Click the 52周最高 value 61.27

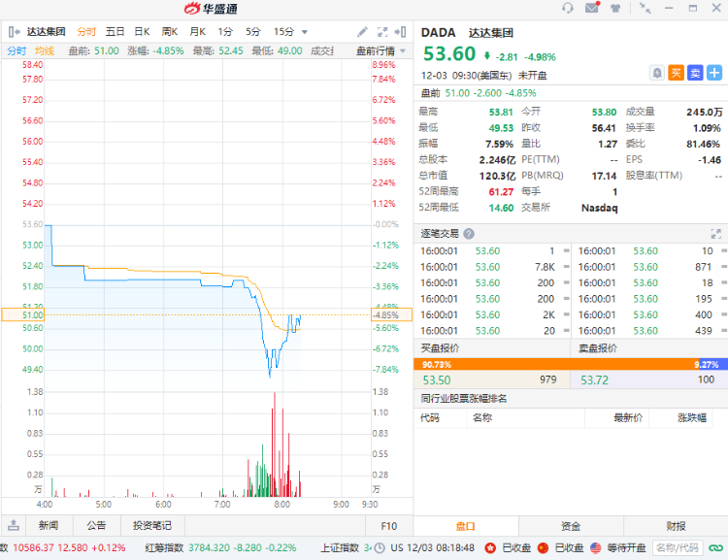501,192
